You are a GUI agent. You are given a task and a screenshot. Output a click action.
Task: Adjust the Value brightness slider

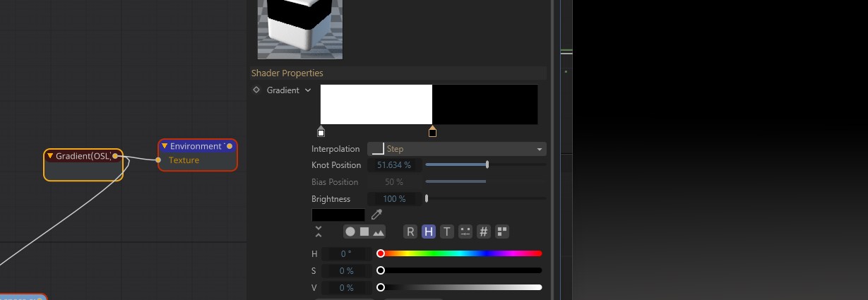point(461,287)
